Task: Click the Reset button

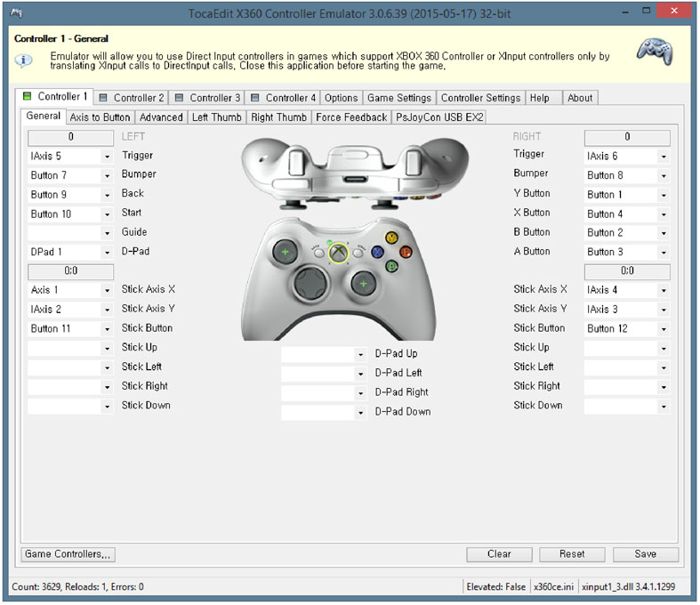Action: 572,554
